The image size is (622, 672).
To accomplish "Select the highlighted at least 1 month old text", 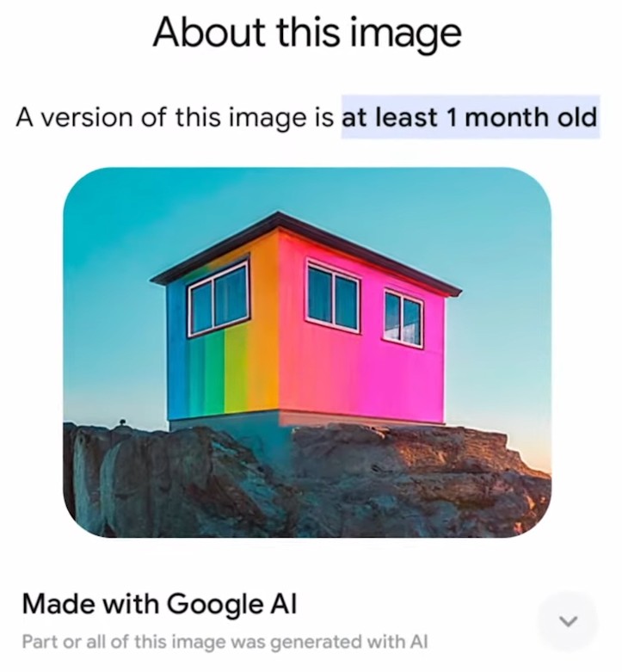I will [470, 117].
